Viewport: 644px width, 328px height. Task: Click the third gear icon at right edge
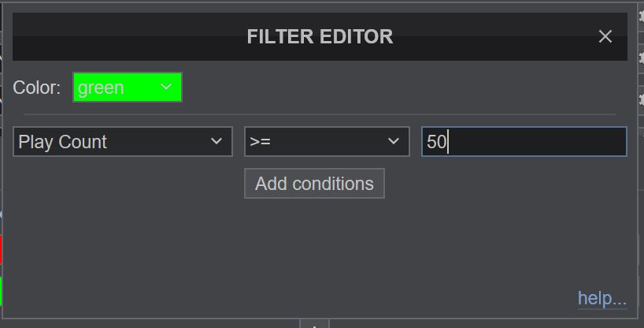640,100
